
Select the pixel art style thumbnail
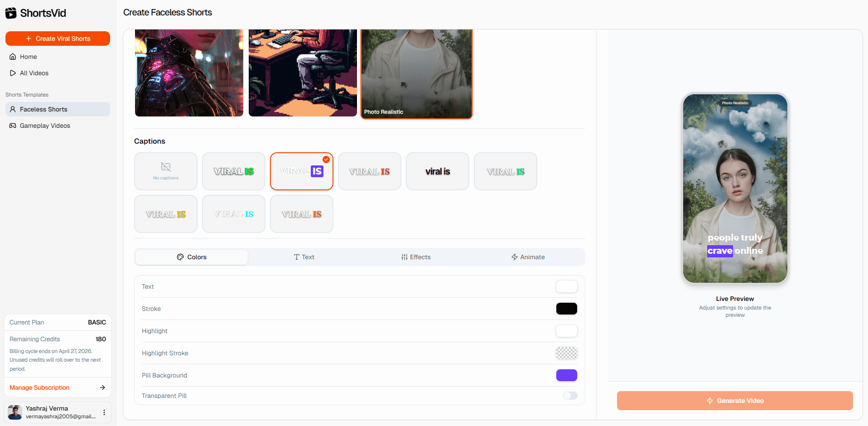[303, 73]
